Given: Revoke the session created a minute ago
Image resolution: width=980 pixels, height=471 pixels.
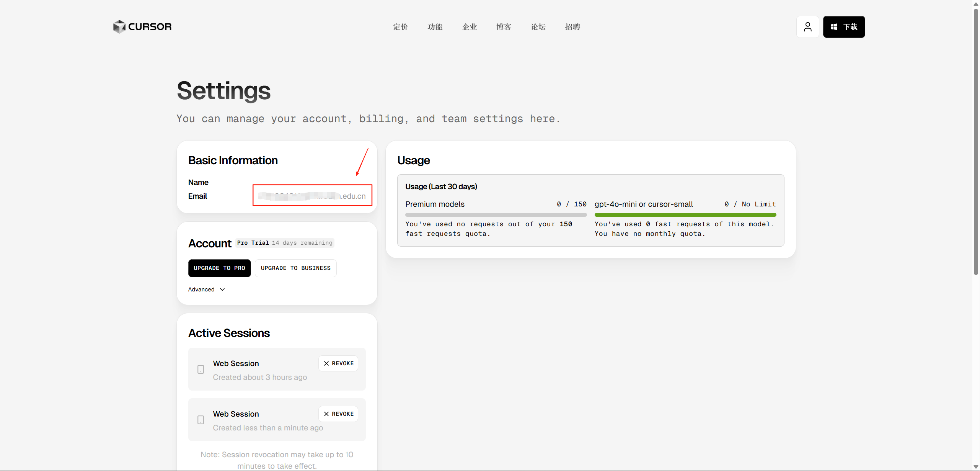Looking at the screenshot, I should click(x=338, y=414).
